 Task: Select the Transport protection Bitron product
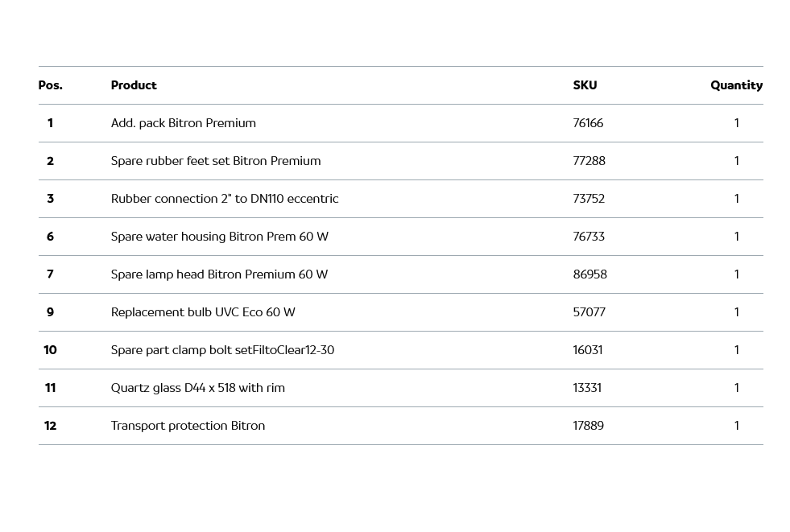point(188,426)
